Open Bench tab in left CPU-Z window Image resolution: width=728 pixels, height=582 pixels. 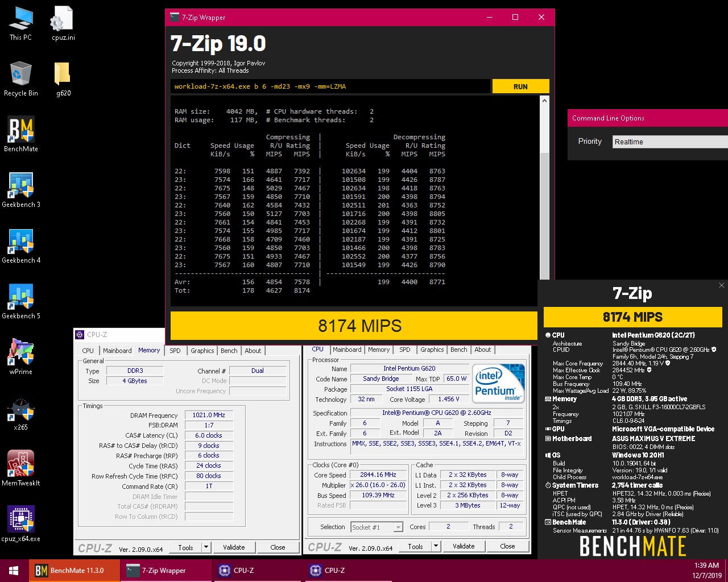pos(229,351)
